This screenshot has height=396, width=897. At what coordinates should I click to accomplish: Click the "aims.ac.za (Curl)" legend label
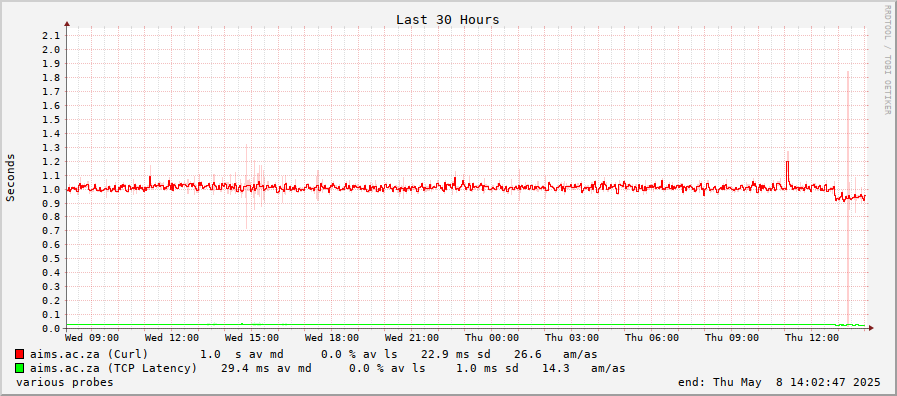(89, 354)
